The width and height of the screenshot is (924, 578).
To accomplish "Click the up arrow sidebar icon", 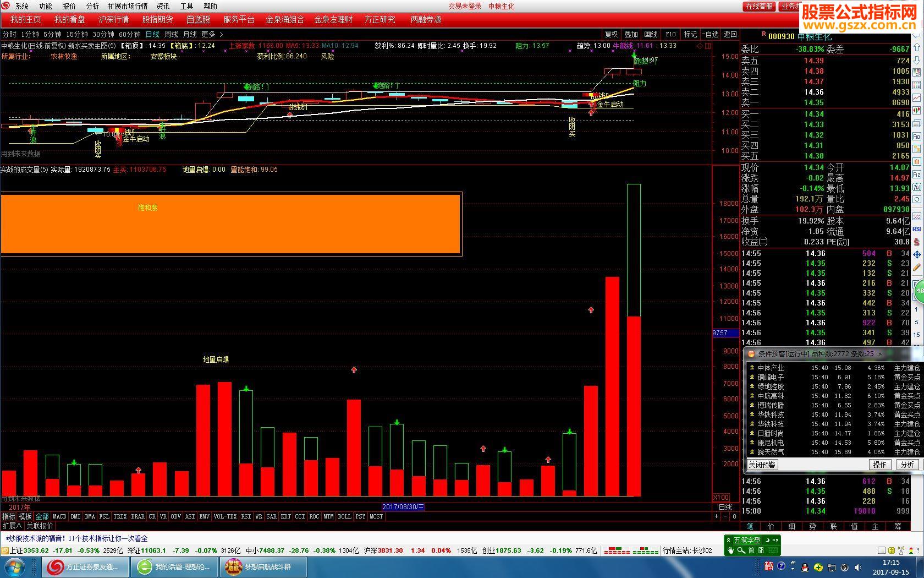I will pyautogui.click(x=917, y=47).
